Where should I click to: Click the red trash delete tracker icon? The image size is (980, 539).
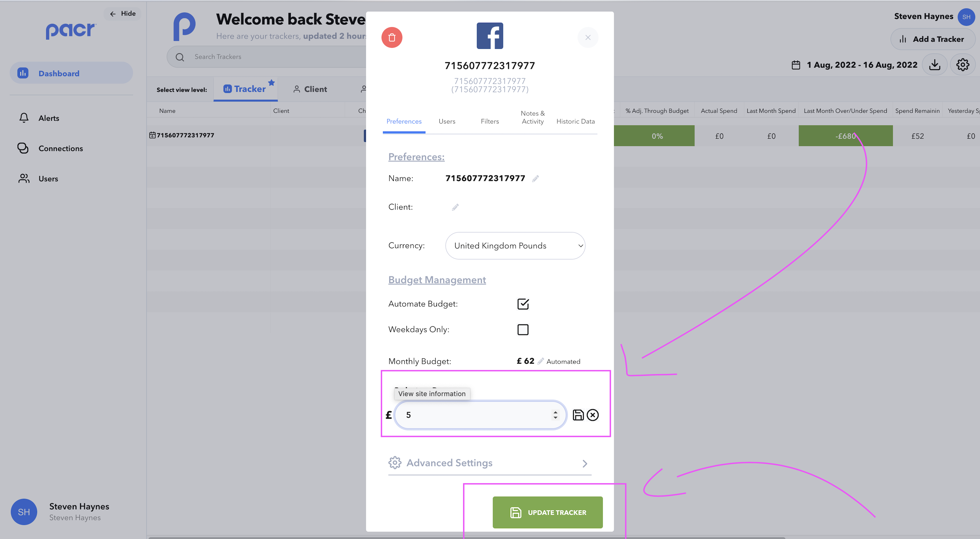(x=392, y=37)
